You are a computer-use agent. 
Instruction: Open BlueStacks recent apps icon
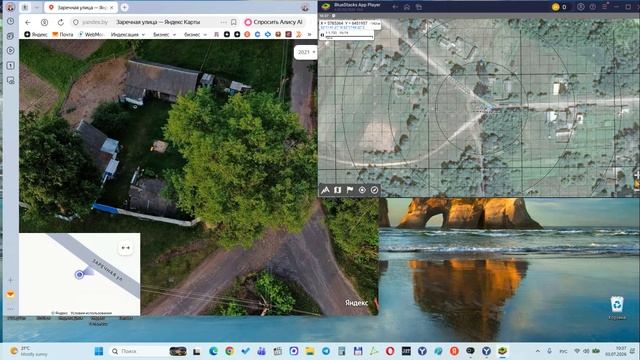tap(419, 7)
